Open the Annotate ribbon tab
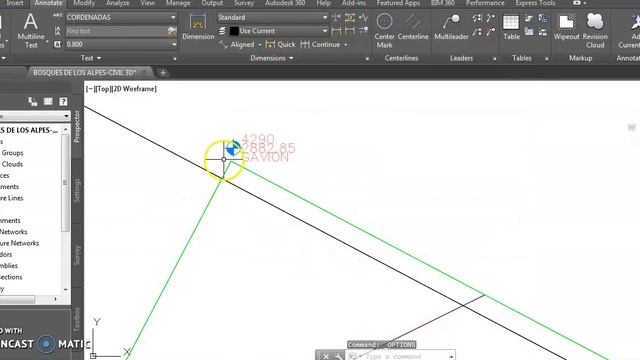This screenshot has height=360, width=640. 48,3
